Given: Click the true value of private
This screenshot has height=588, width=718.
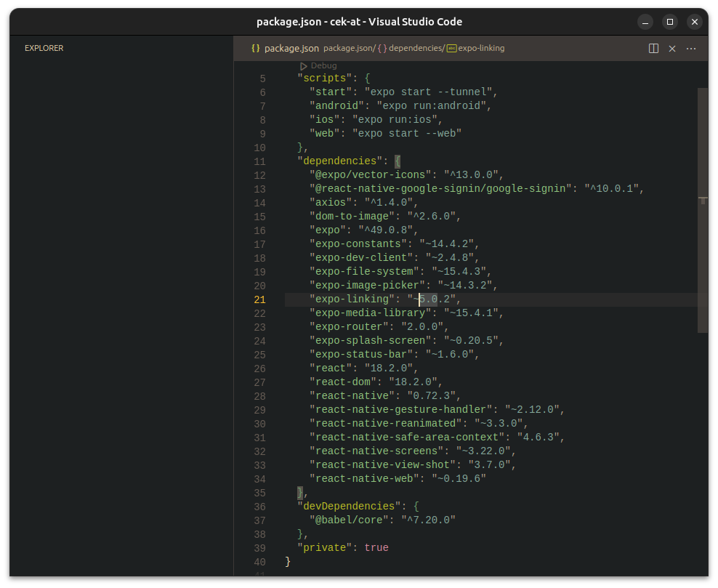Looking at the screenshot, I should [376, 547].
